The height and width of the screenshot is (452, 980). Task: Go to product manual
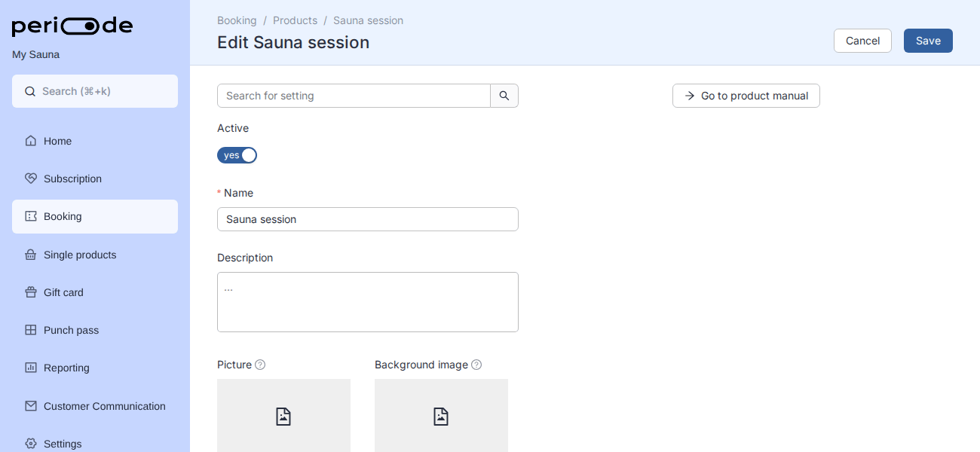tap(746, 96)
